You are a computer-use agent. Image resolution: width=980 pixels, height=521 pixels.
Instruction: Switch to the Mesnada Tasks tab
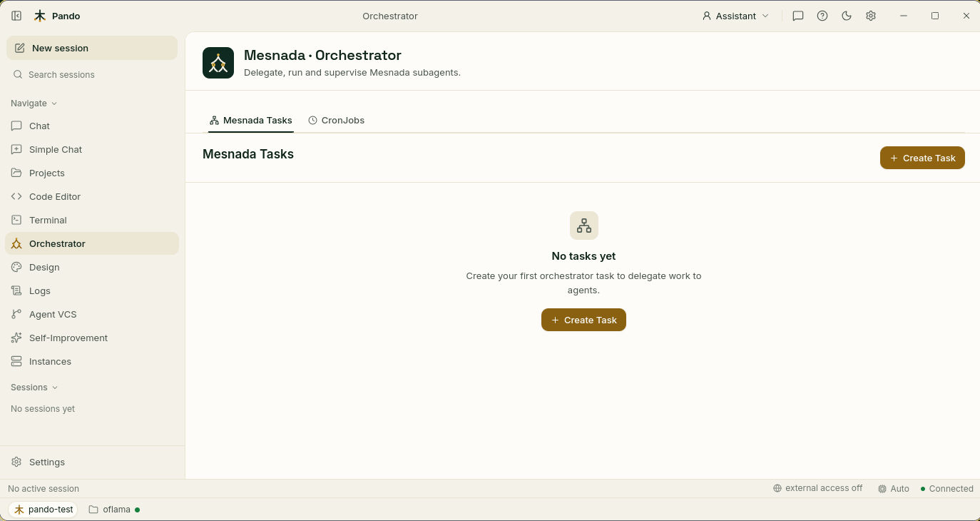pos(251,120)
